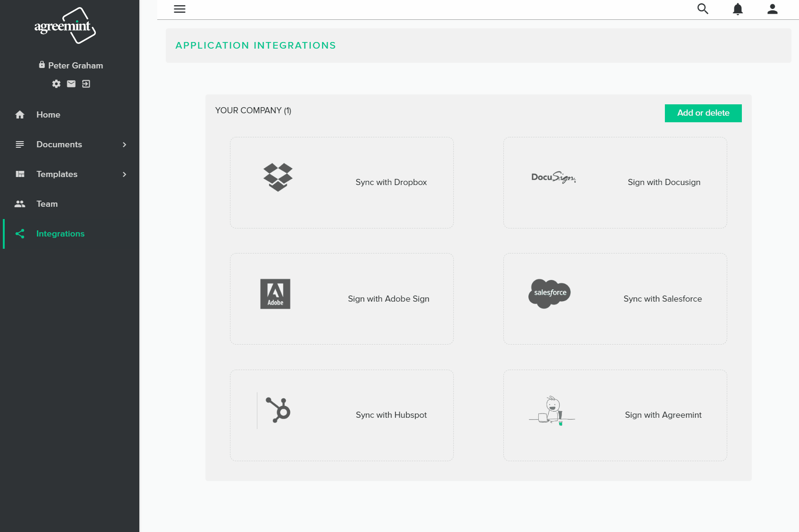Open search with the magnifier icon

[703, 9]
